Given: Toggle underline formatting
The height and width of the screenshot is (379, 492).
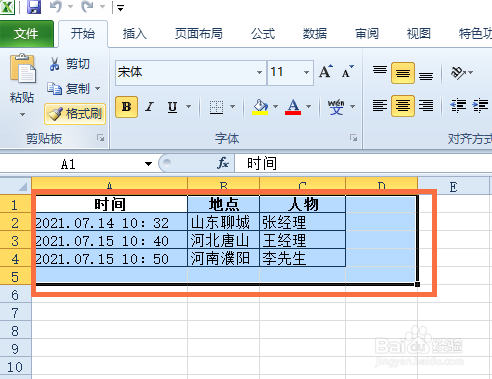Looking at the screenshot, I should [x=172, y=107].
